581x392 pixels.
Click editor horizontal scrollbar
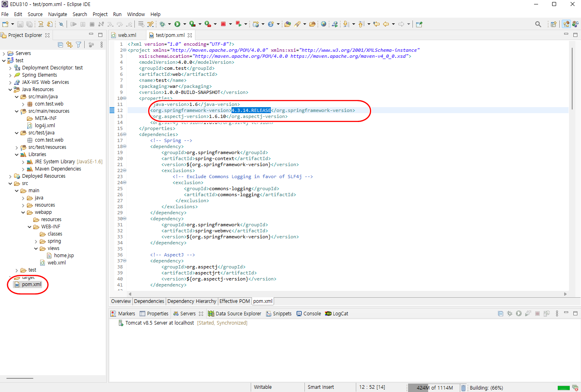(x=347, y=294)
